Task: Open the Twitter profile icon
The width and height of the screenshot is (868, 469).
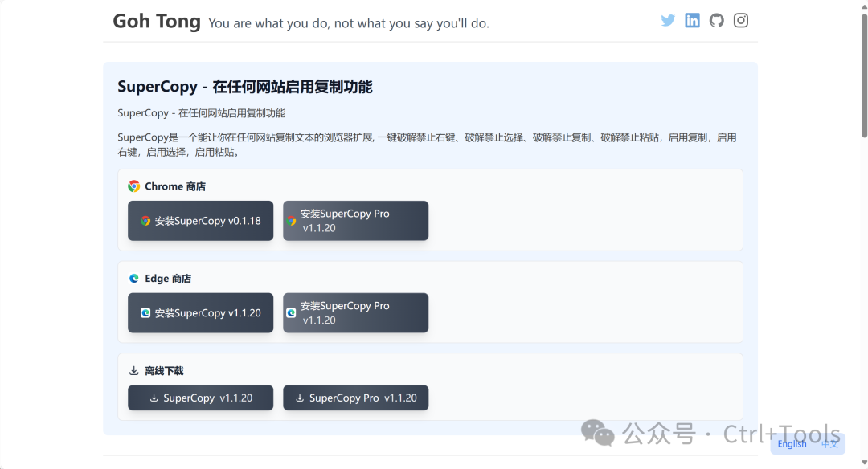Action: tap(668, 21)
